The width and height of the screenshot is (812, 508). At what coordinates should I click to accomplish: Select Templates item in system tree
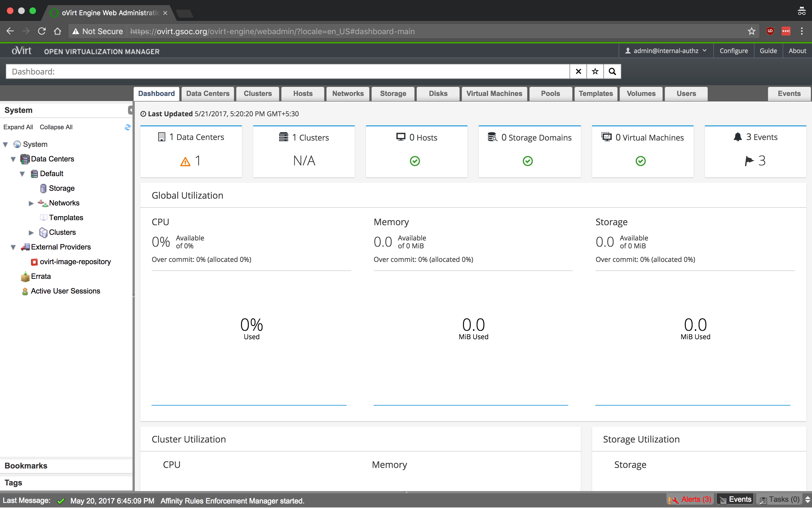pos(66,218)
